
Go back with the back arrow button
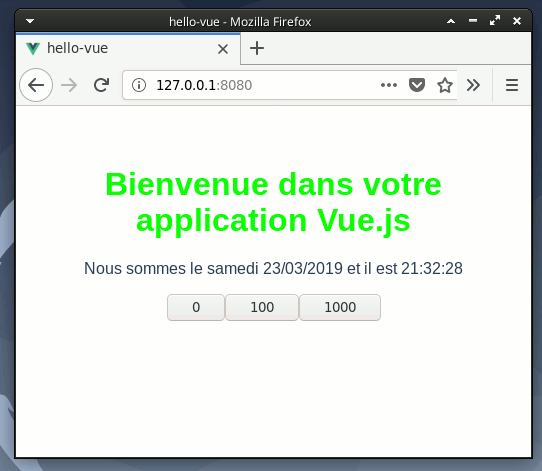[36, 85]
